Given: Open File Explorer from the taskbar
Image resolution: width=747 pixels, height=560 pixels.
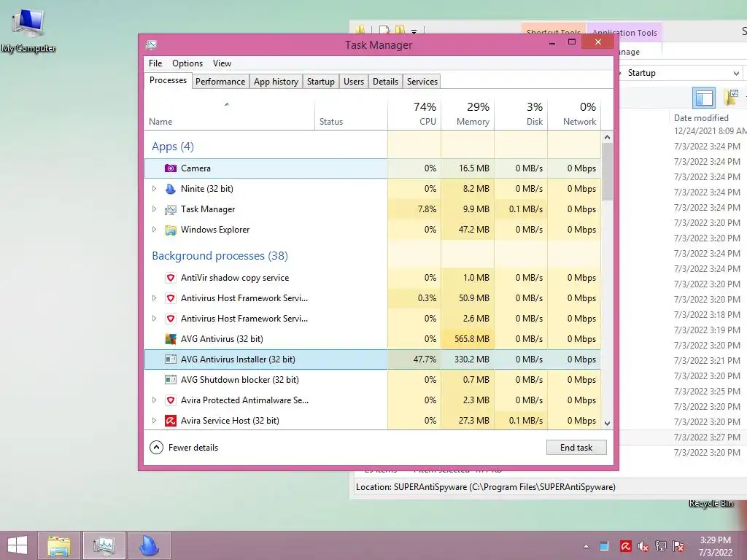Looking at the screenshot, I should pyautogui.click(x=59, y=545).
